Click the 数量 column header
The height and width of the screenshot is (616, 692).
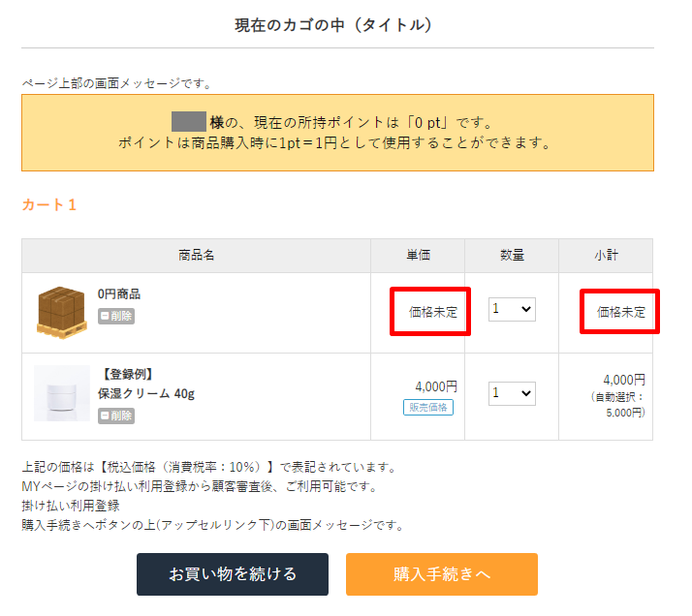click(x=512, y=256)
